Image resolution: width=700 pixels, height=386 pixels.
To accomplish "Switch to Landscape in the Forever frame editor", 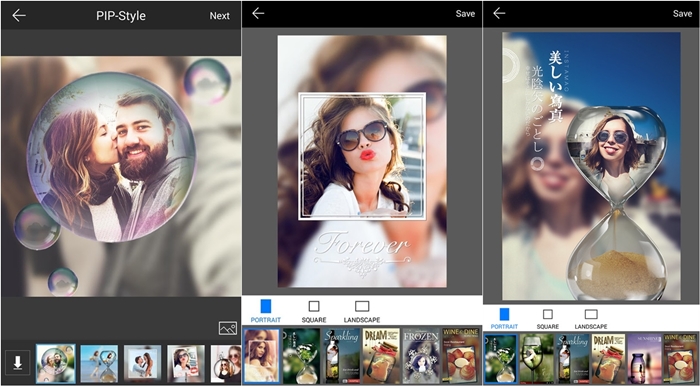I will (362, 311).
